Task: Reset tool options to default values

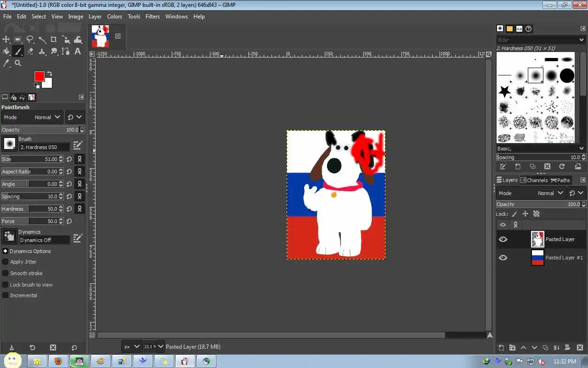Action: coord(74,348)
